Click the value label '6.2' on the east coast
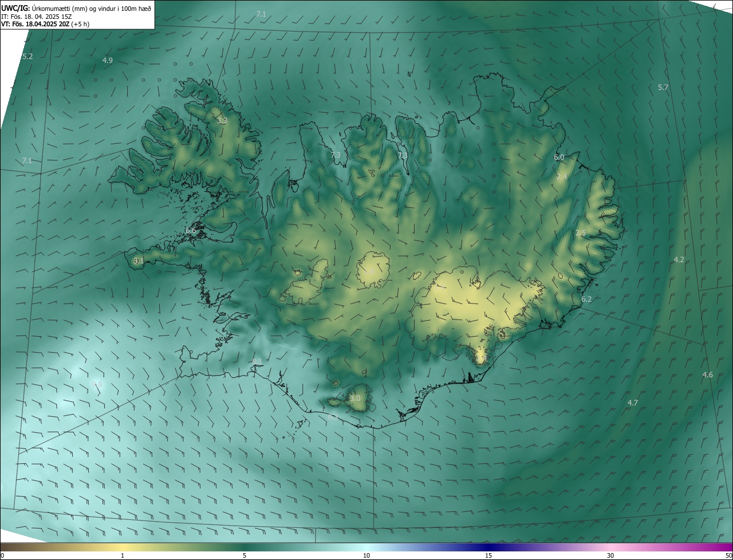 [x=586, y=299]
